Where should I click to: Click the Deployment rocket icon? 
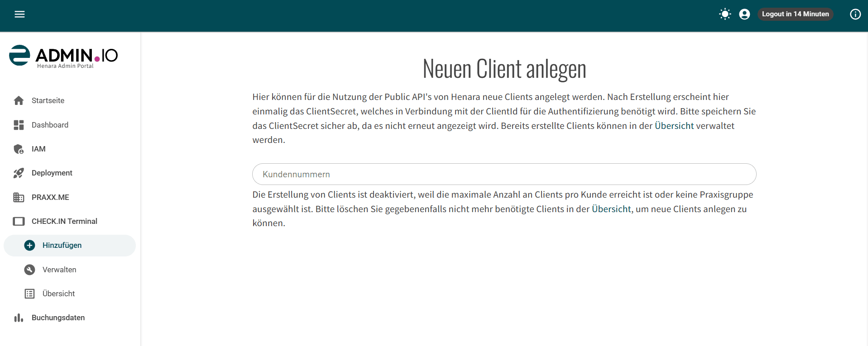19,173
